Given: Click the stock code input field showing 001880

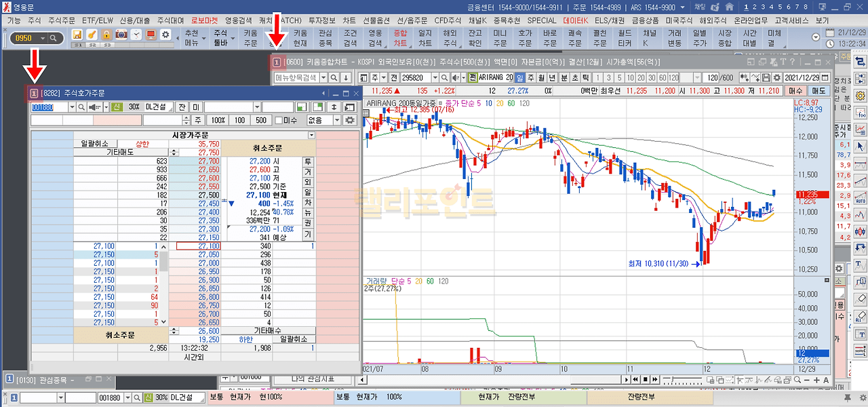Looking at the screenshot, I should (x=49, y=107).
